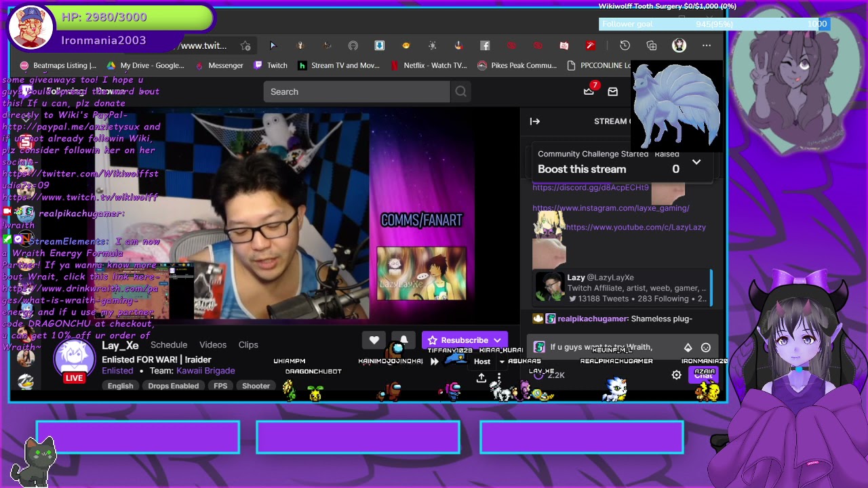Open the Instagram layxe_gaming link in chat
868x488 pixels.
611,208
